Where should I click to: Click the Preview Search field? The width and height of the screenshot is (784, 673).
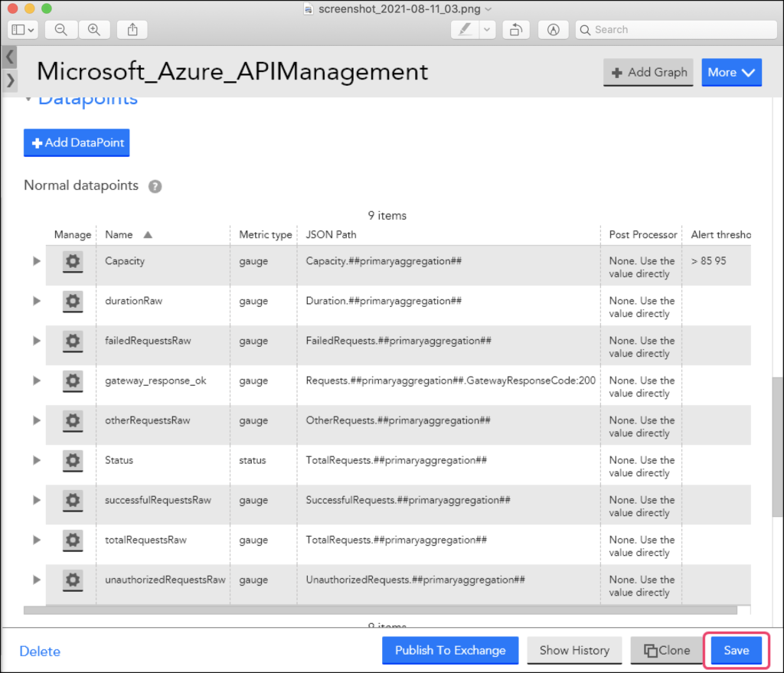point(675,30)
